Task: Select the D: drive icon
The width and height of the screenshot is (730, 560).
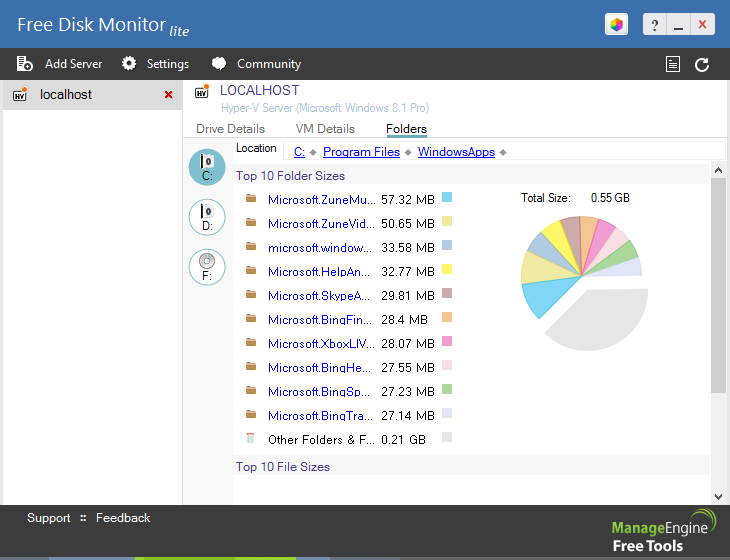Action: [x=207, y=217]
